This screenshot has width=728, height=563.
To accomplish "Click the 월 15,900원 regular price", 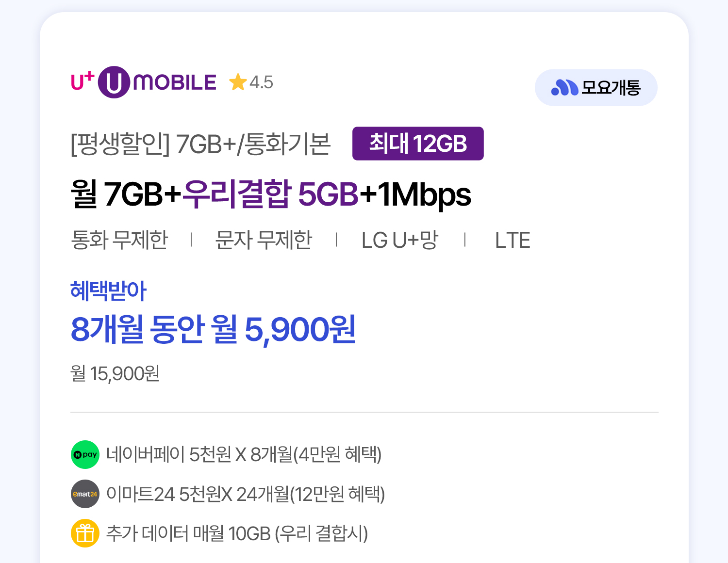I will (x=115, y=373).
